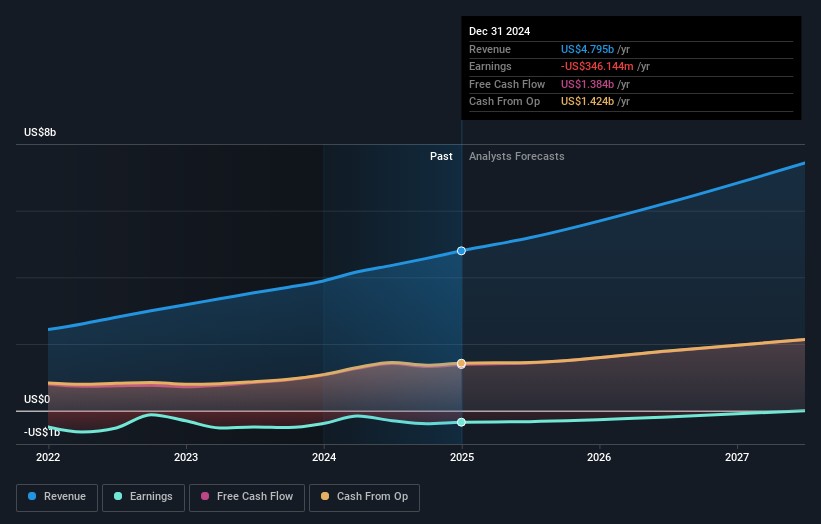Click the Analysts Forecasts label
This screenshot has width=821, height=524.
[x=516, y=157]
